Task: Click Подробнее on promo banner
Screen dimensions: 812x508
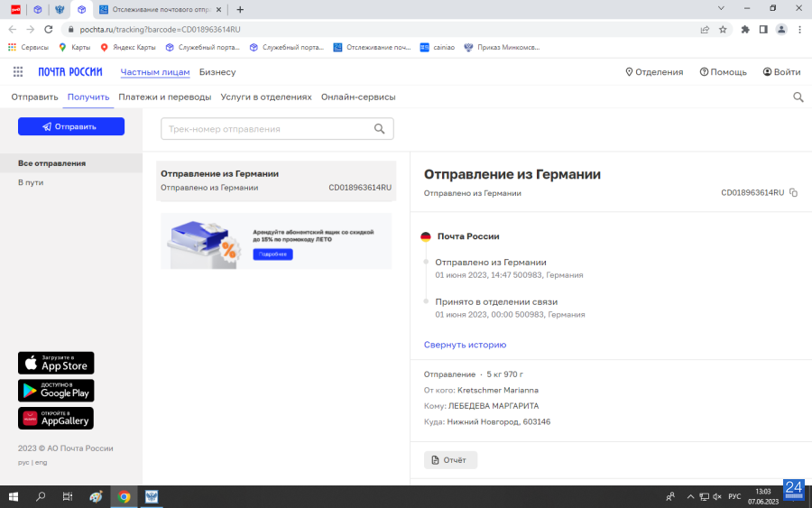Action: [272, 254]
